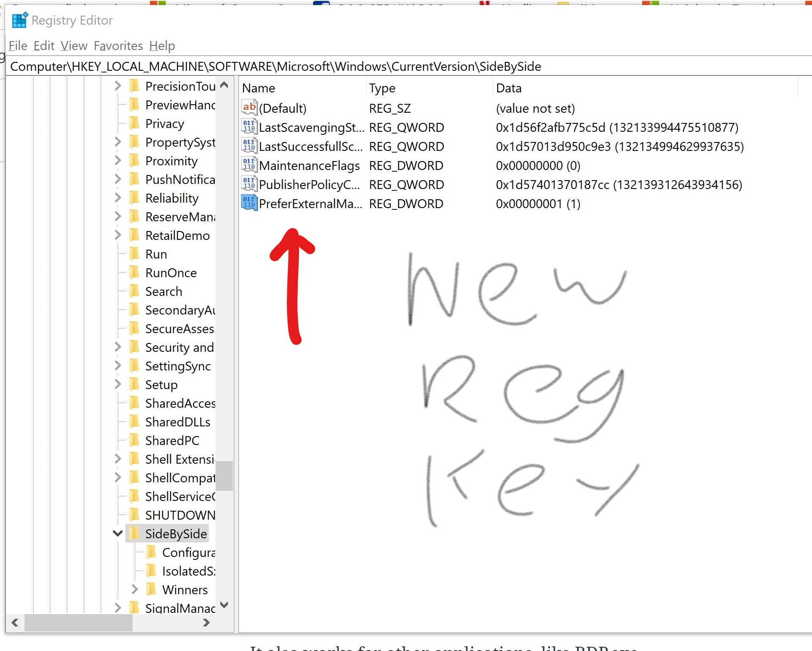Click the MaintenanceFlags data value 0x00000000 (0)
The width and height of the screenshot is (812, 651).
538,166
